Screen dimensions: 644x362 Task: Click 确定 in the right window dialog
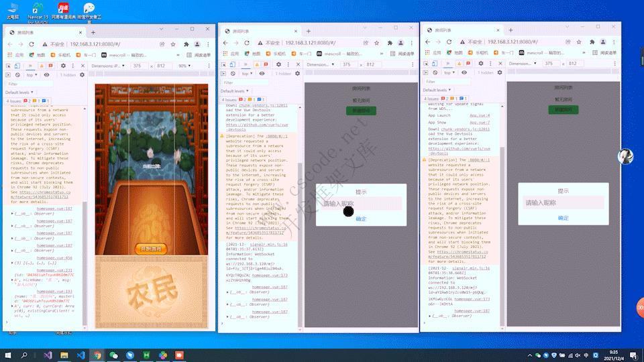[563, 218]
